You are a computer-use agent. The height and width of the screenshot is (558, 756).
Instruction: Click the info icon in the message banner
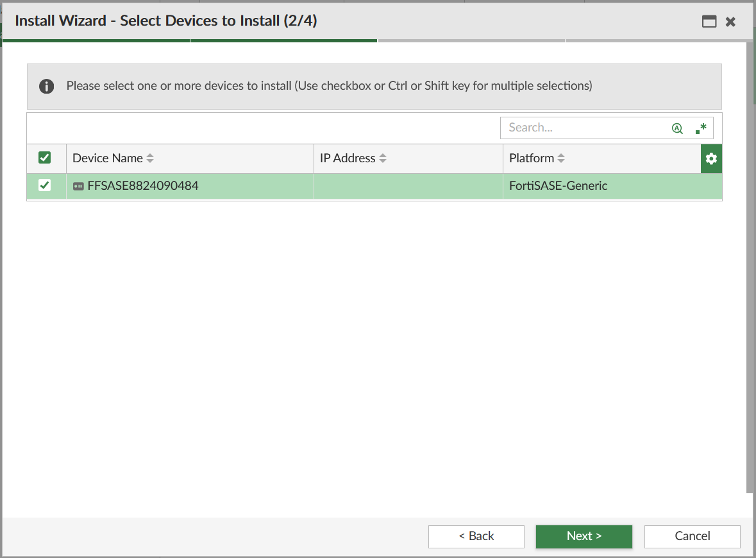(x=46, y=86)
